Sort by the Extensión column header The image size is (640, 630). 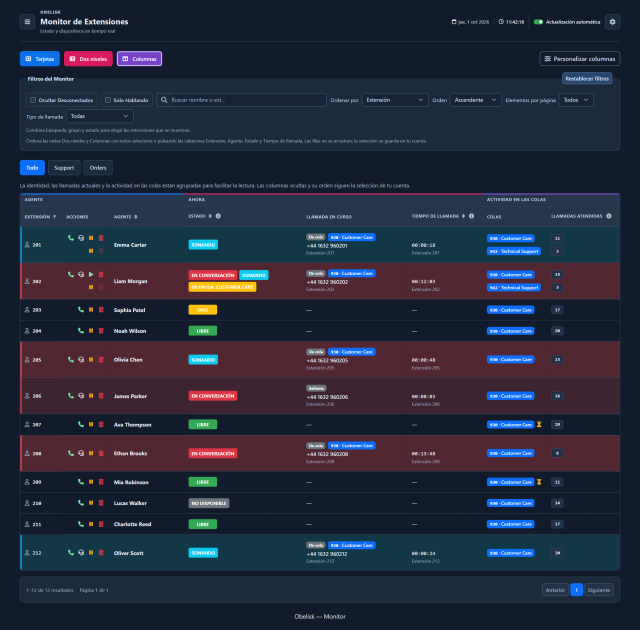[40, 217]
